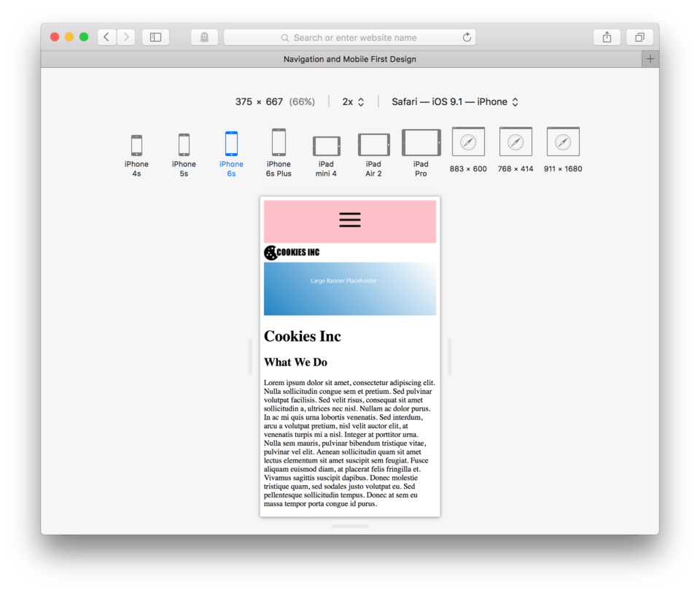Viewport: 700px width, 593px height.
Task: Select the iPhone 5s device preset
Action: [x=184, y=155]
